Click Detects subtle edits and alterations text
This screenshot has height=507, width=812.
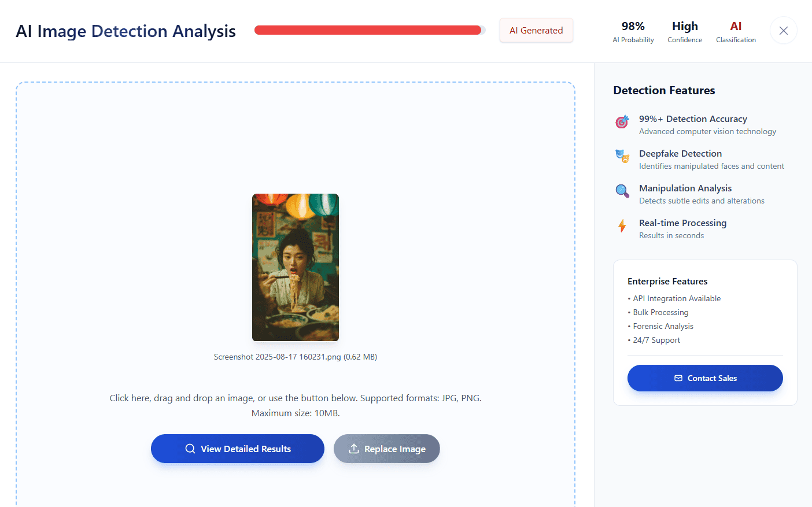point(702,201)
